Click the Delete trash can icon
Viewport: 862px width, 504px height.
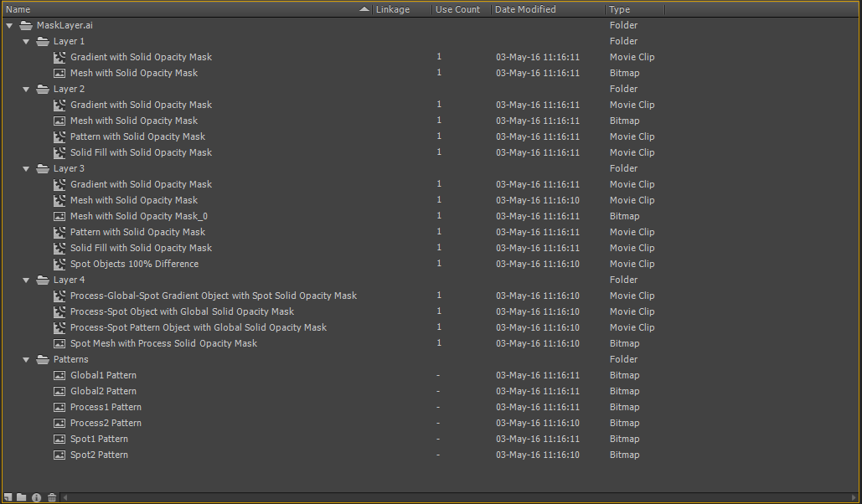[52, 497]
